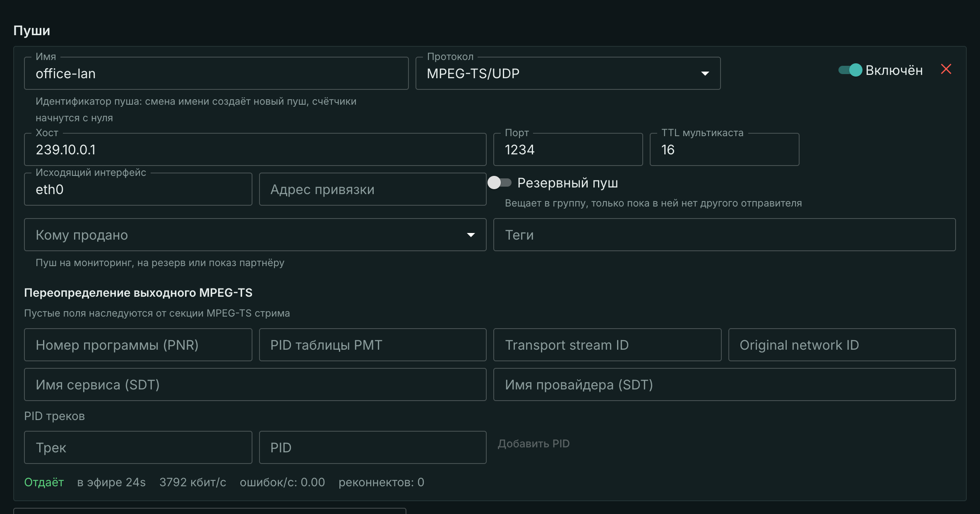This screenshot has height=514, width=980.
Task: Click the Добавить PID button
Action: 533,444
